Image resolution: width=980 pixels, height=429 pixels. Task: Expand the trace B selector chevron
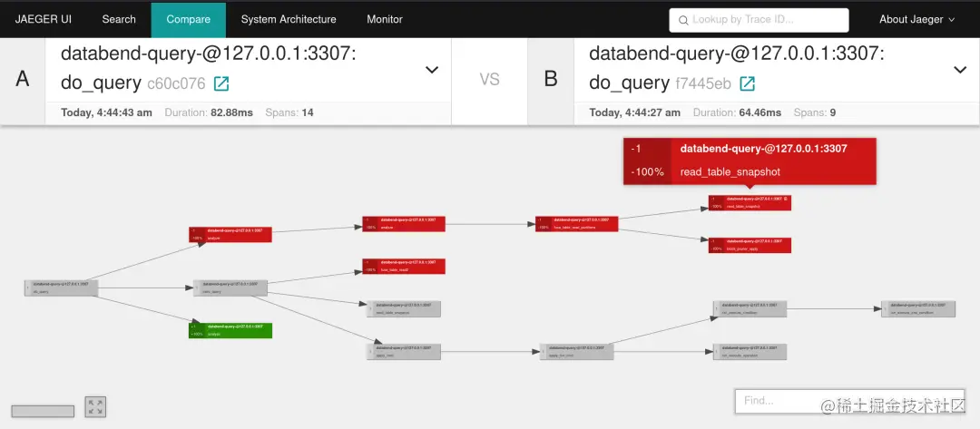coord(960,70)
